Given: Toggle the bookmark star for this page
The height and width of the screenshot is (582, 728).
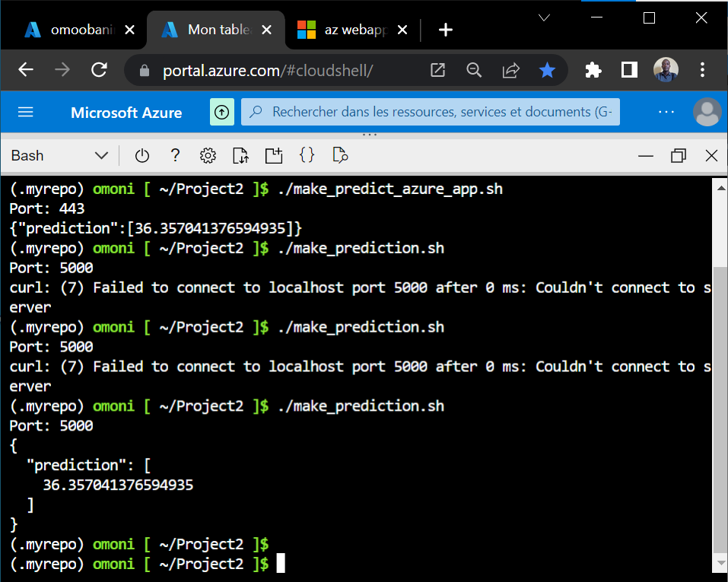Looking at the screenshot, I should [547, 70].
